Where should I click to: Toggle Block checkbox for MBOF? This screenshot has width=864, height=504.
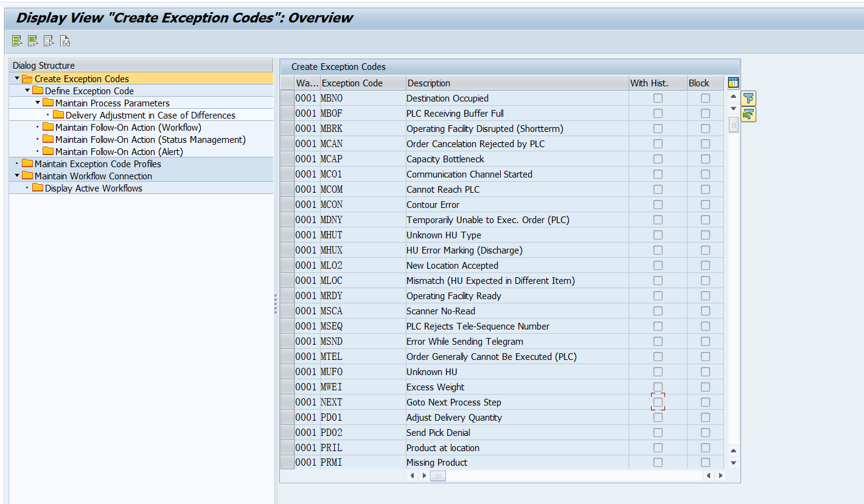coord(705,114)
